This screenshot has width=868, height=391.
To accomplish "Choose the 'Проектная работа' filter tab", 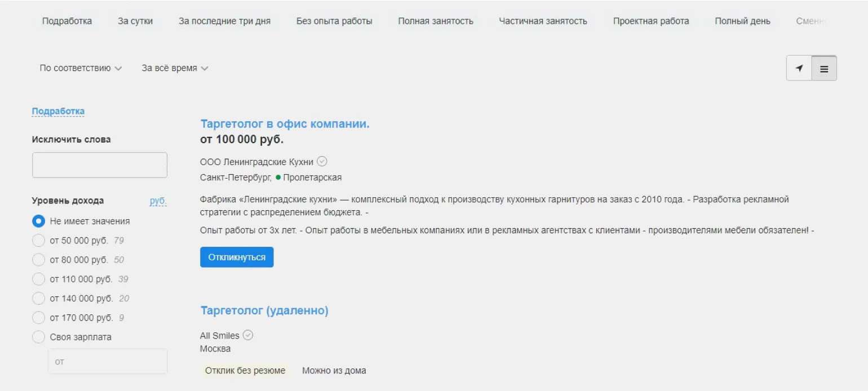I will (x=651, y=21).
